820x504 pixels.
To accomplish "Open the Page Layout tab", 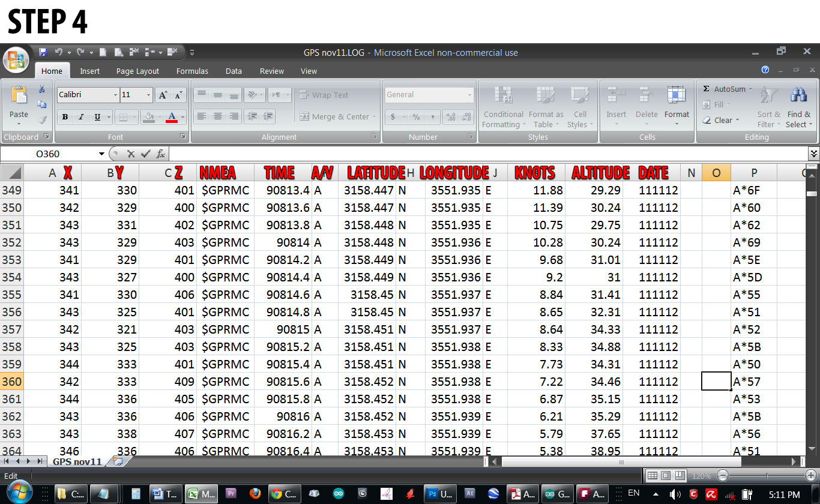I will [x=137, y=71].
